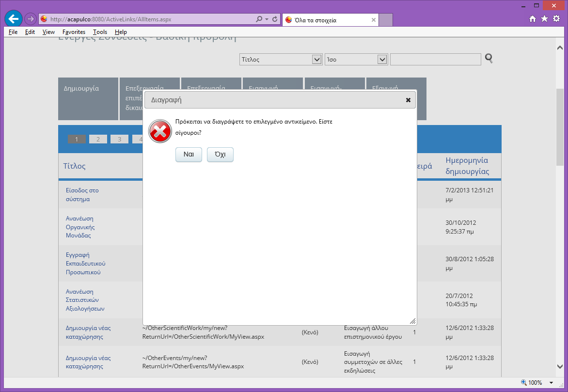Viewport: 568px width, 392px height.
Task: Go to page 3 of the list
Action: point(120,139)
